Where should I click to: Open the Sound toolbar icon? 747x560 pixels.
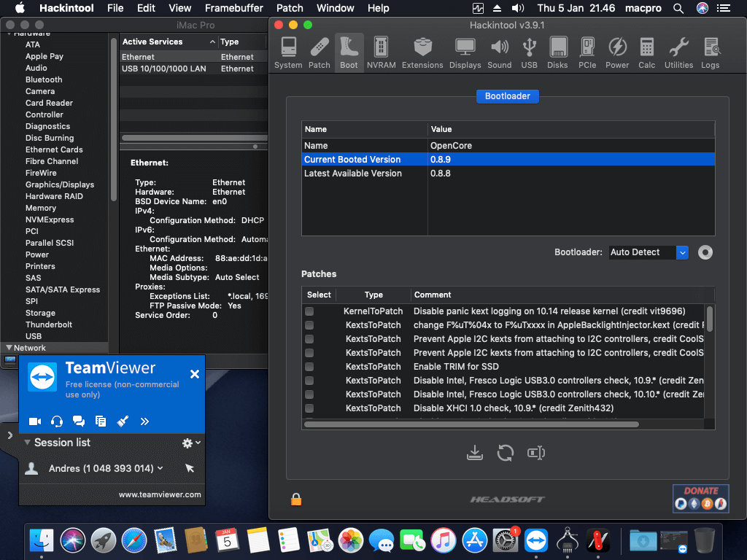tap(499, 52)
